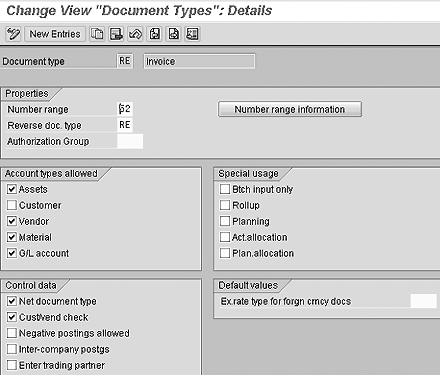Uncheck the Assets checkbox
The height and width of the screenshot is (375, 440).
click(12, 189)
